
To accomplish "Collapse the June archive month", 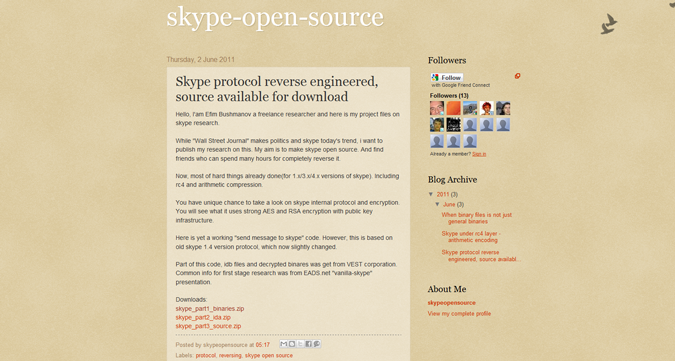I will (x=437, y=204).
